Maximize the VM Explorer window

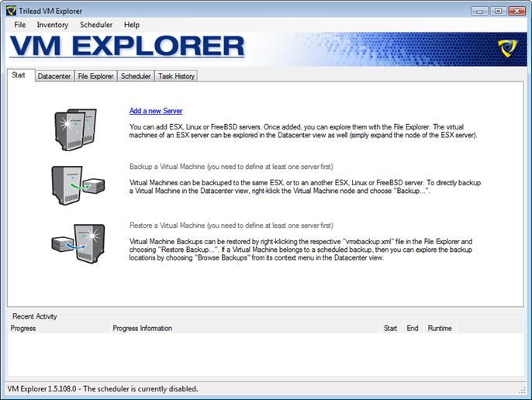497,11
